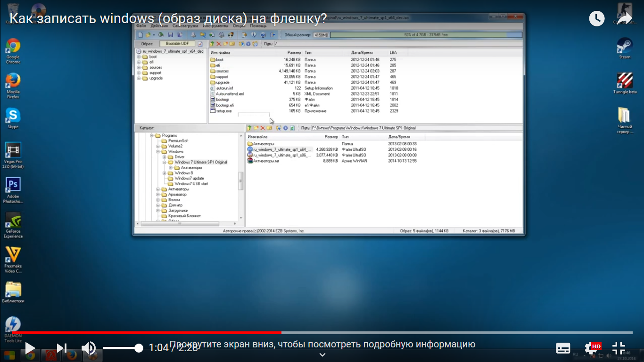
Task: Click the green up-arrow icon in Каталог pane toolbar
Action: (250, 128)
